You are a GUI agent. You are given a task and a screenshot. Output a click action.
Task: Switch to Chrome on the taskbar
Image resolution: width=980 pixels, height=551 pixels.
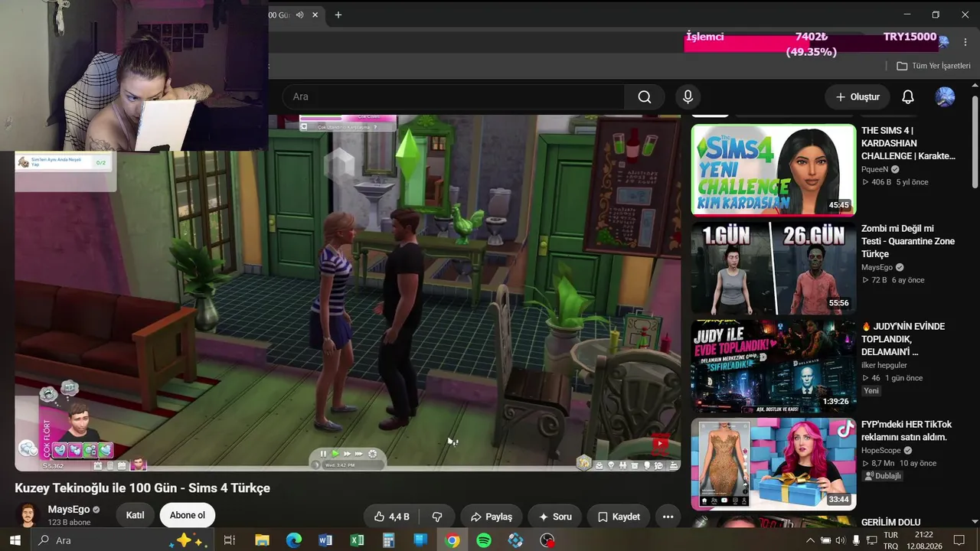click(x=452, y=540)
